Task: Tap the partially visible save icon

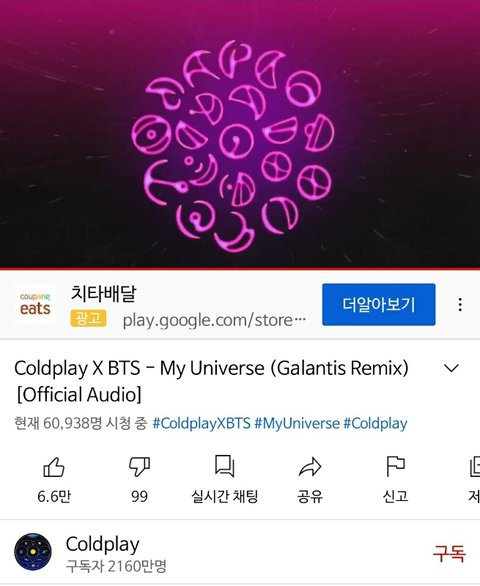Action: 475,467
